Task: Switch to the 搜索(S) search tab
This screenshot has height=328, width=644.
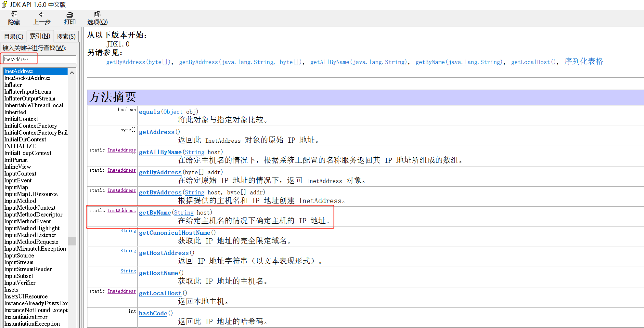Action: [x=66, y=36]
